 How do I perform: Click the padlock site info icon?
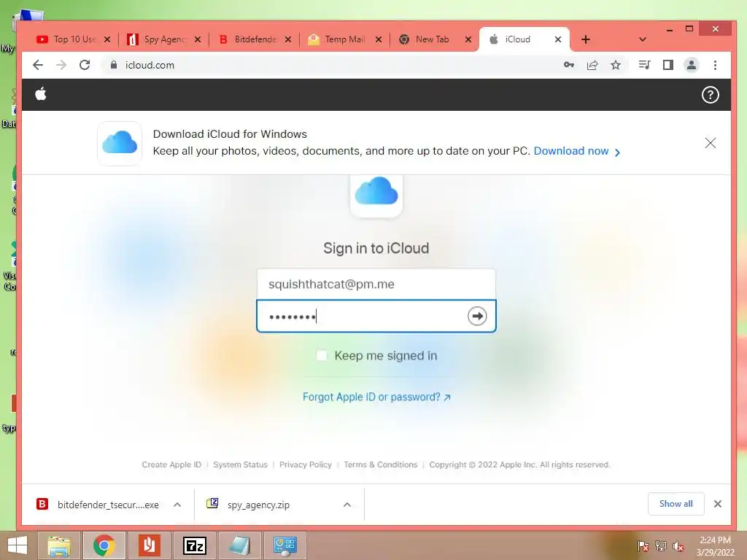pos(113,65)
